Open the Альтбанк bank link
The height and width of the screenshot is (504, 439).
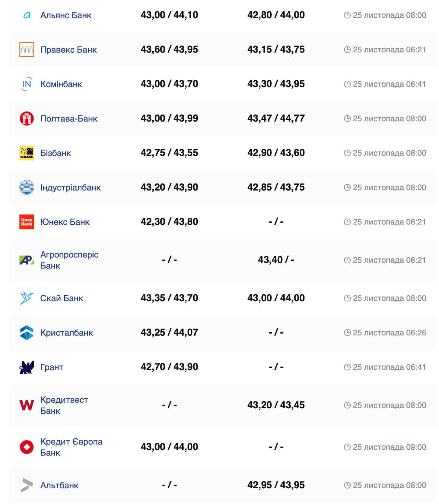coord(59,485)
